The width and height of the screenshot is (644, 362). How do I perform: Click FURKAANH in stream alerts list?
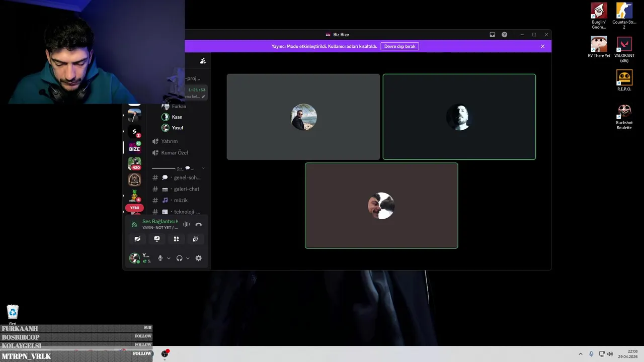click(20, 328)
